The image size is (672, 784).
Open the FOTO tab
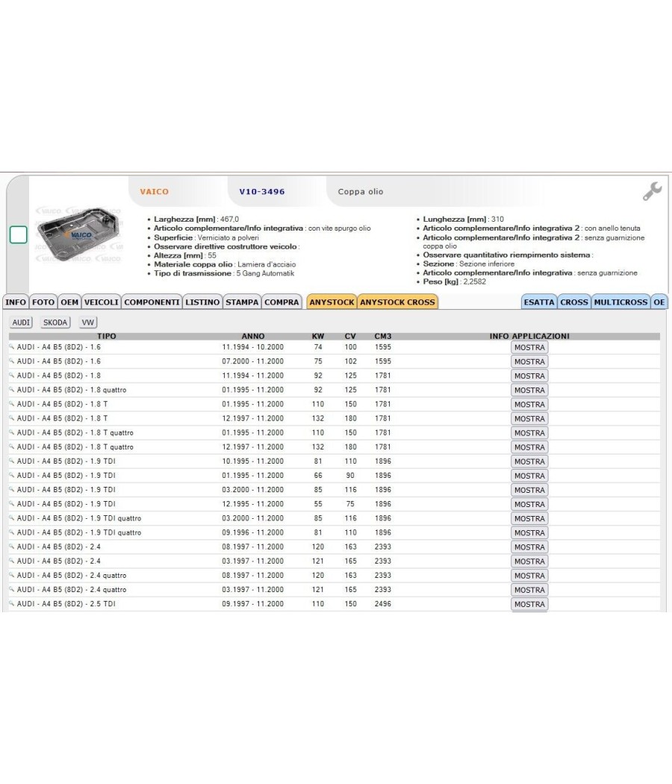(x=43, y=302)
